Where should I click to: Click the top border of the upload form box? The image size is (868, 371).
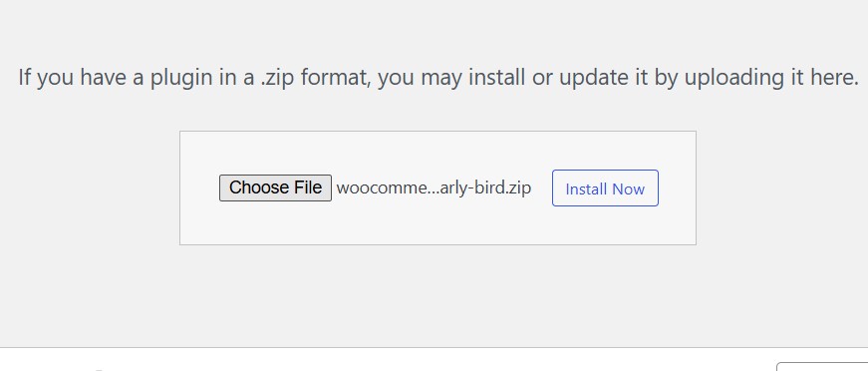[437, 132]
